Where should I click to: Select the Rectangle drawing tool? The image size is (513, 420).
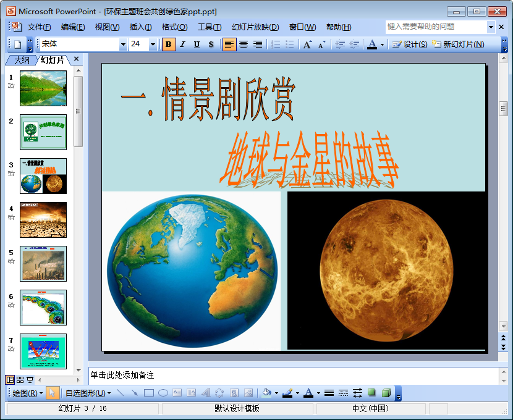tap(149, 393)
